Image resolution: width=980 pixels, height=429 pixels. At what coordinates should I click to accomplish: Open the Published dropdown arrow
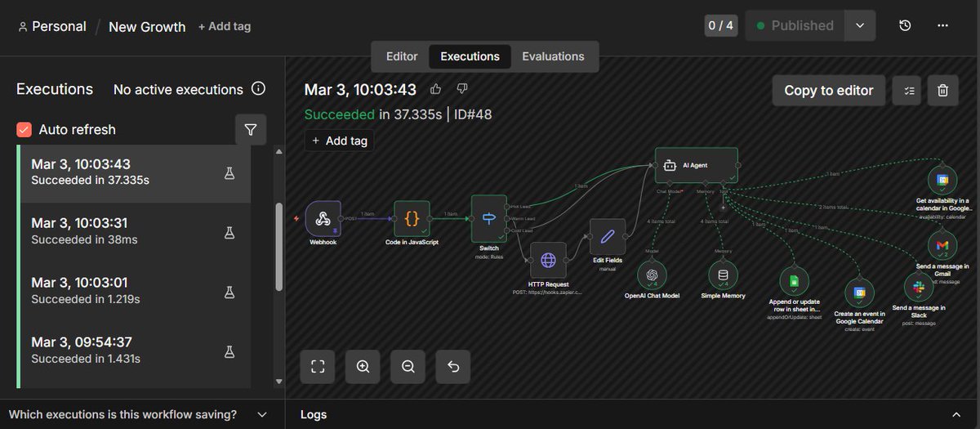click(x=860, y=25)
